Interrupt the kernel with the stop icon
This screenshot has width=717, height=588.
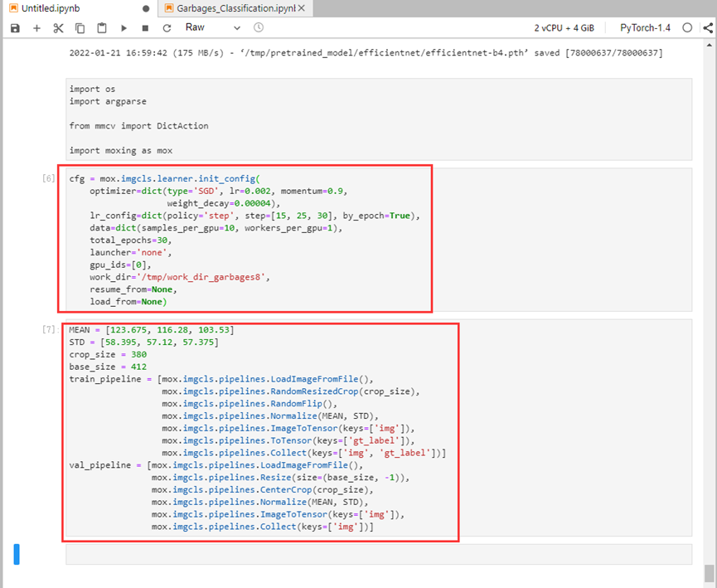145,28
